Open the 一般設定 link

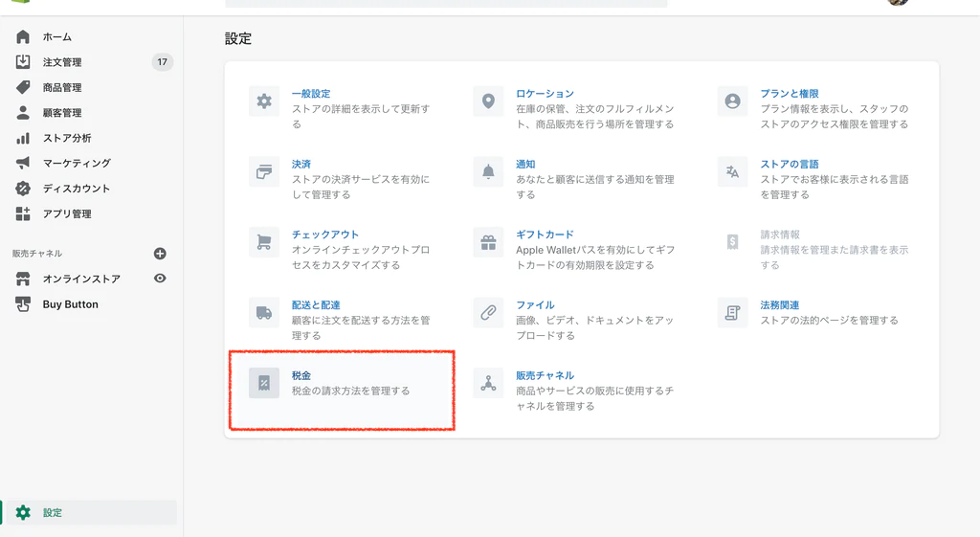tap(311, 94)
